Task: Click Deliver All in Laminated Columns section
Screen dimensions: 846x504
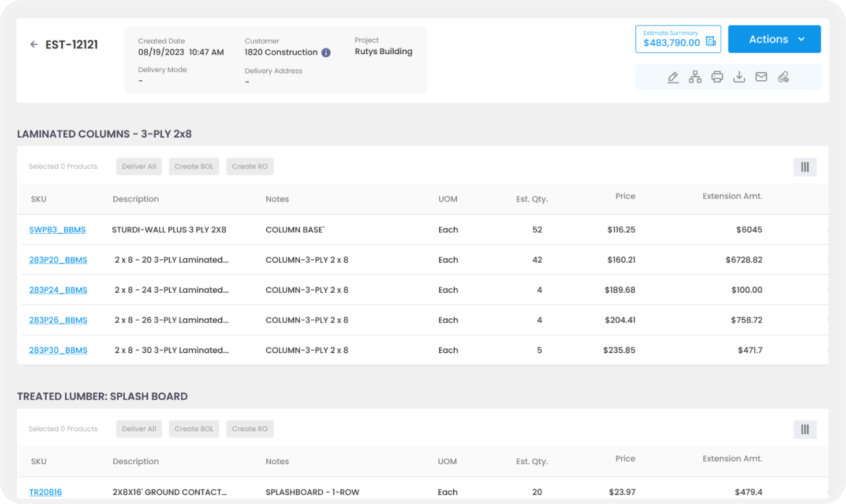Action: (x=139, y=167)
